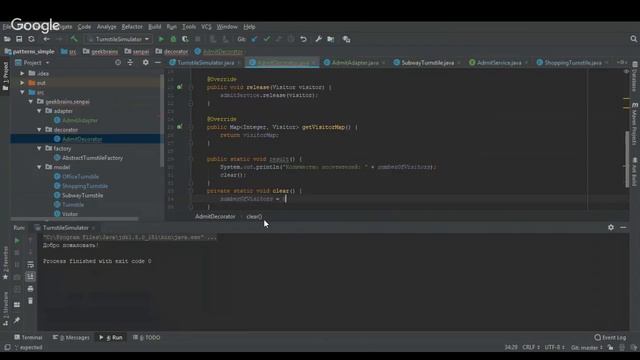Revert changes with the undo arrow

303,39
